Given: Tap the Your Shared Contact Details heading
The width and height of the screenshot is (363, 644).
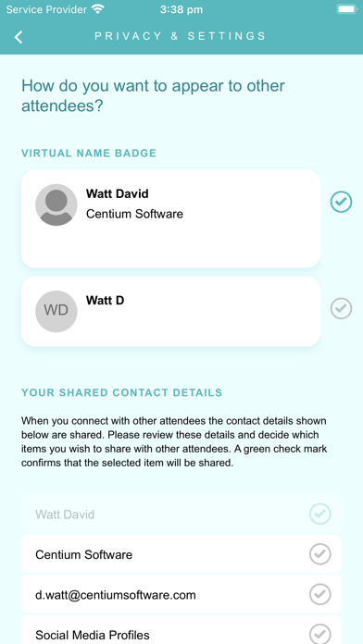Looking at the screenshot, I should [x=121, y=392].
